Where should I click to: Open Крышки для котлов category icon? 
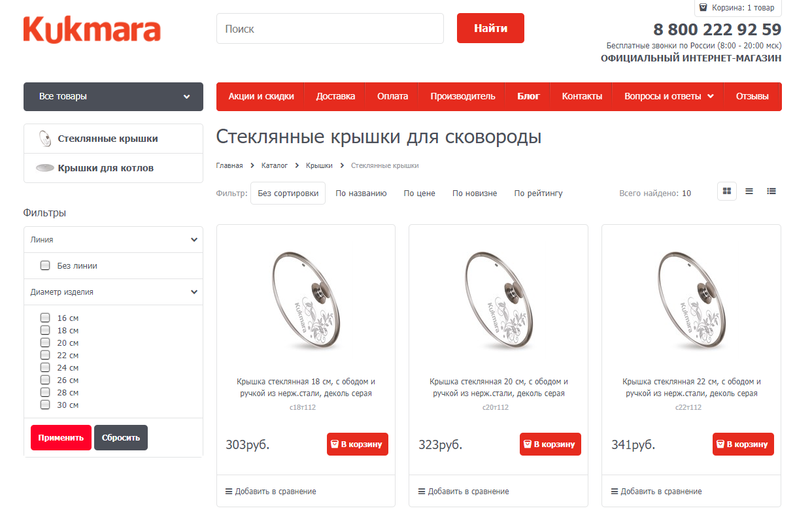pos(44,168)
